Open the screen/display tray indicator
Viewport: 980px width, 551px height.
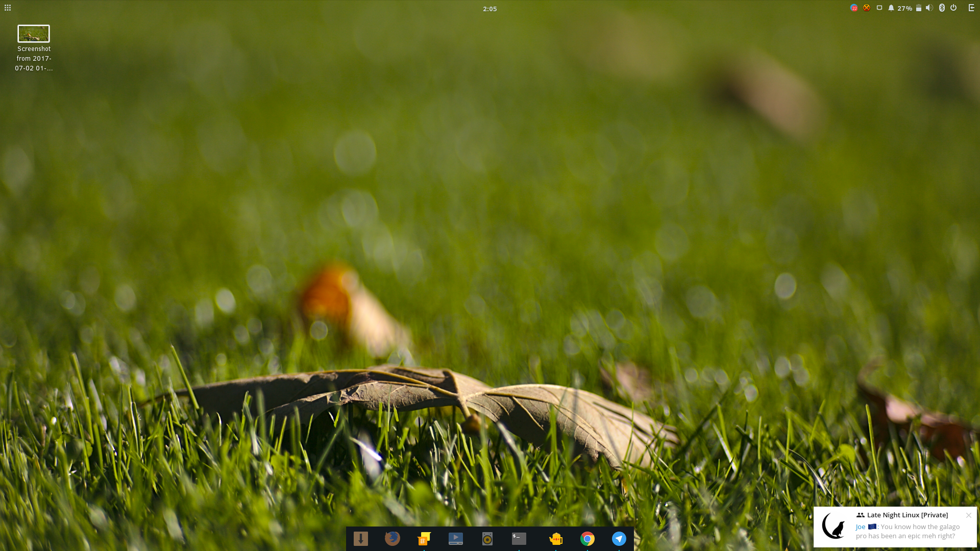pos(879,8)
